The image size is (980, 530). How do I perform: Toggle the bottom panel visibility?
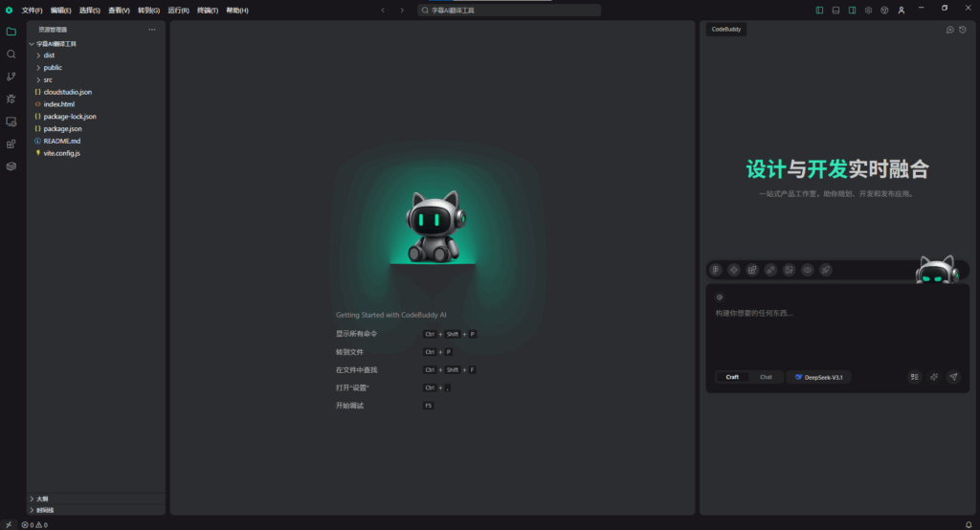[835, 10]
